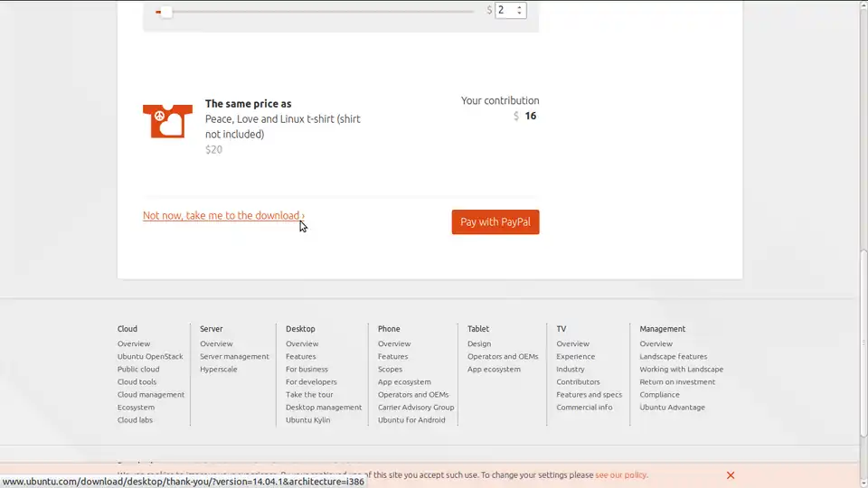Open Ubuntu for Android link
The height and width of the screenshot is (488, 868).
(x=411, y=420)
